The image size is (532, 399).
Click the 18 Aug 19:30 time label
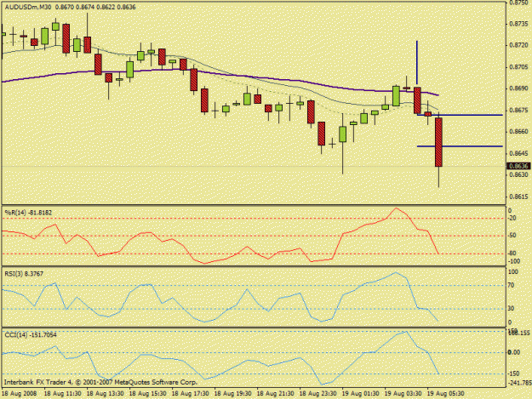(x=232, y=394)
